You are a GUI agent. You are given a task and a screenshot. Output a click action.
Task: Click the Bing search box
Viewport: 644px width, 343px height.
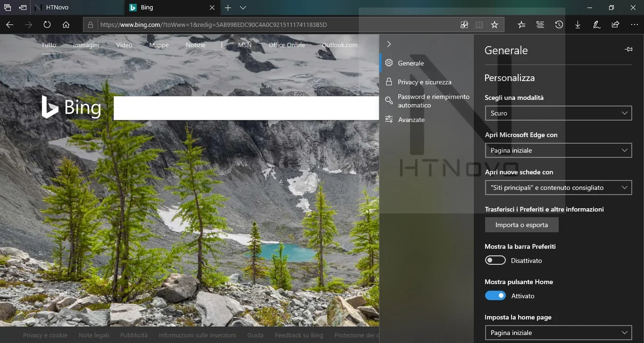point(246,108)
